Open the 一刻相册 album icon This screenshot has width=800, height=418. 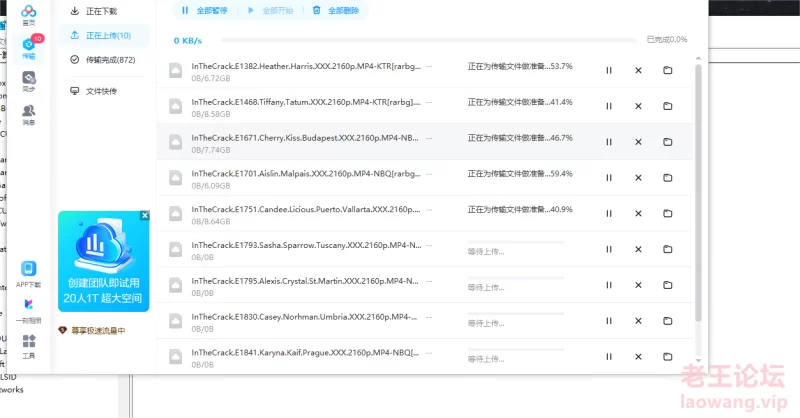click(29, 308)
